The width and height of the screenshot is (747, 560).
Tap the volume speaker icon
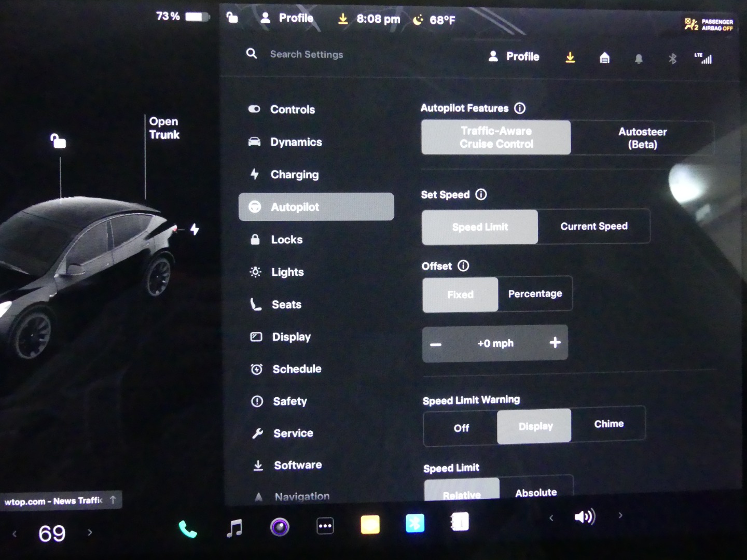click(585, 516)
